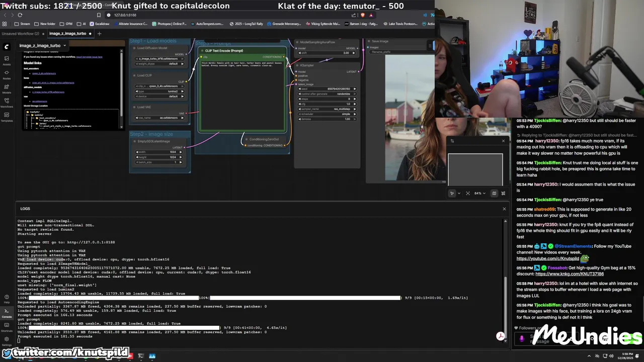Click the Acrobat PDF floating icon
This screenshot has height=362, width=644.
click(x=501, y=336)
